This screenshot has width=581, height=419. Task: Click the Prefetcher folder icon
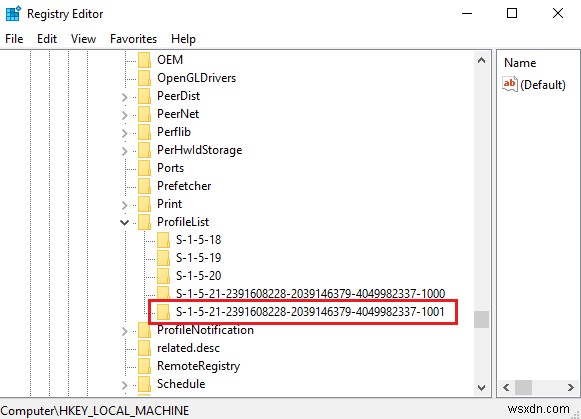(144, 186)
